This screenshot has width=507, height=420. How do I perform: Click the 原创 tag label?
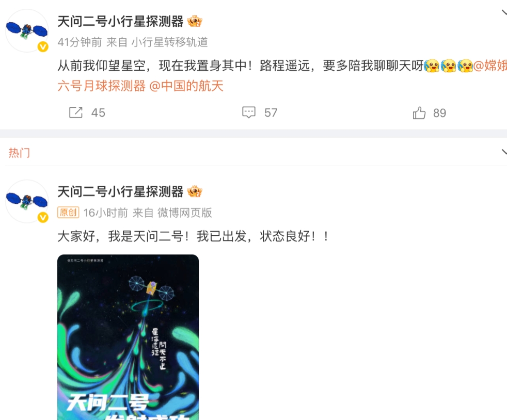click(x=68, y=213)
